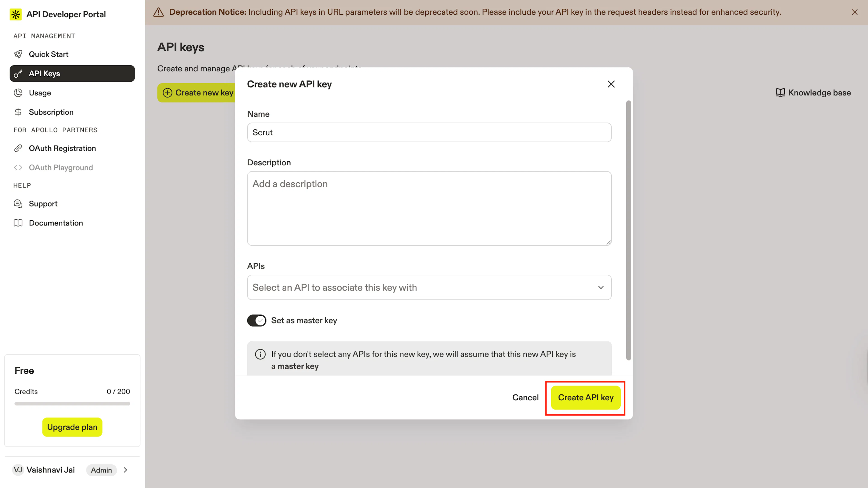Click the Support chat bubble icon
868x488 pixels.
tap(18, 204)
